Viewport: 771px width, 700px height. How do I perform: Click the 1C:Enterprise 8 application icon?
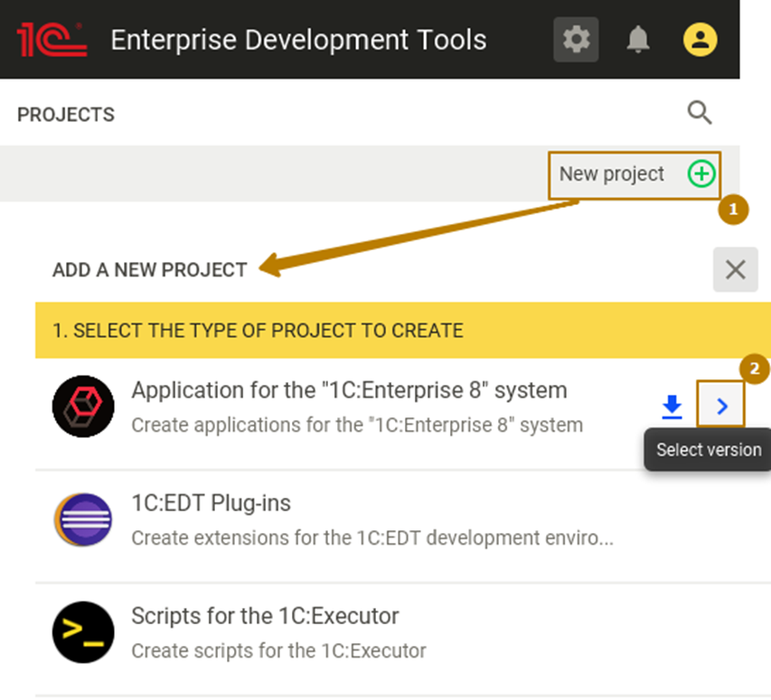(x=83, y=406)
